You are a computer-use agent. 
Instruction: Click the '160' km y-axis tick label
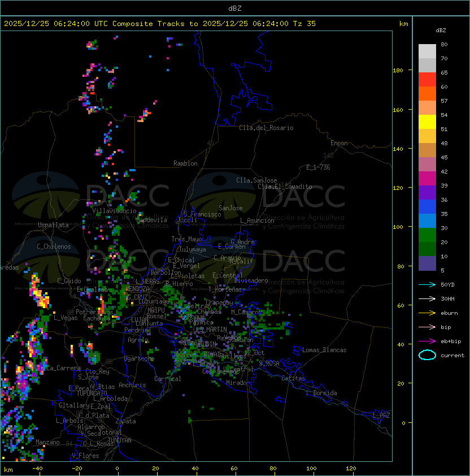398,110
